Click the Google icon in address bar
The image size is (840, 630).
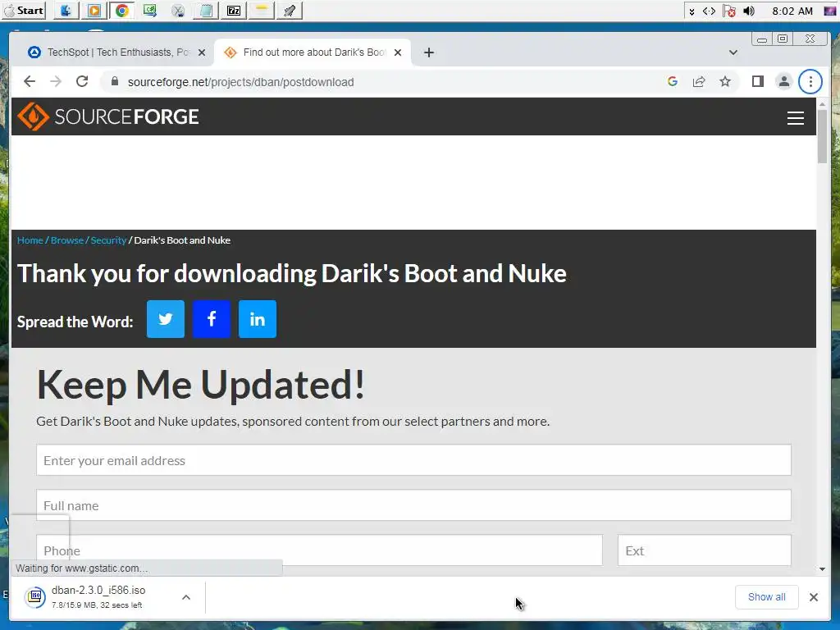(673, 81)
